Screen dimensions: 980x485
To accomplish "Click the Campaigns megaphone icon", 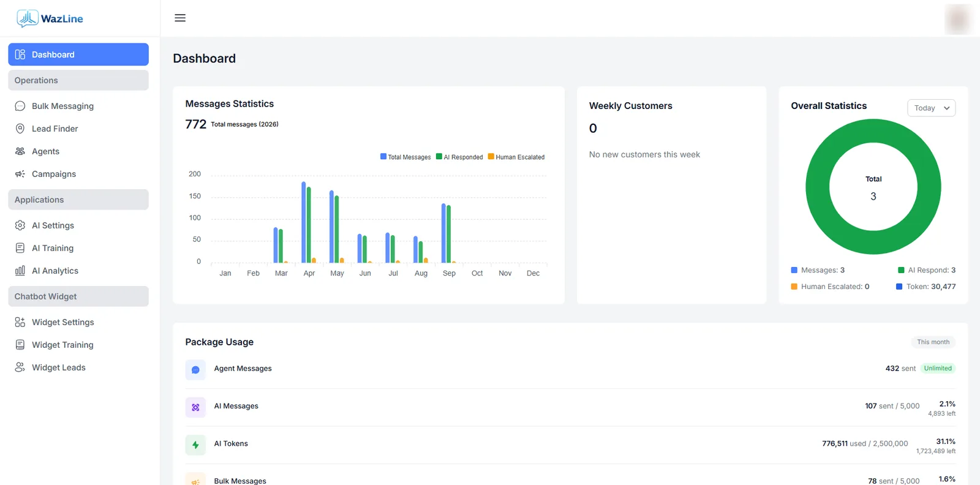I will pyautogui.click(x=20, y=174).
